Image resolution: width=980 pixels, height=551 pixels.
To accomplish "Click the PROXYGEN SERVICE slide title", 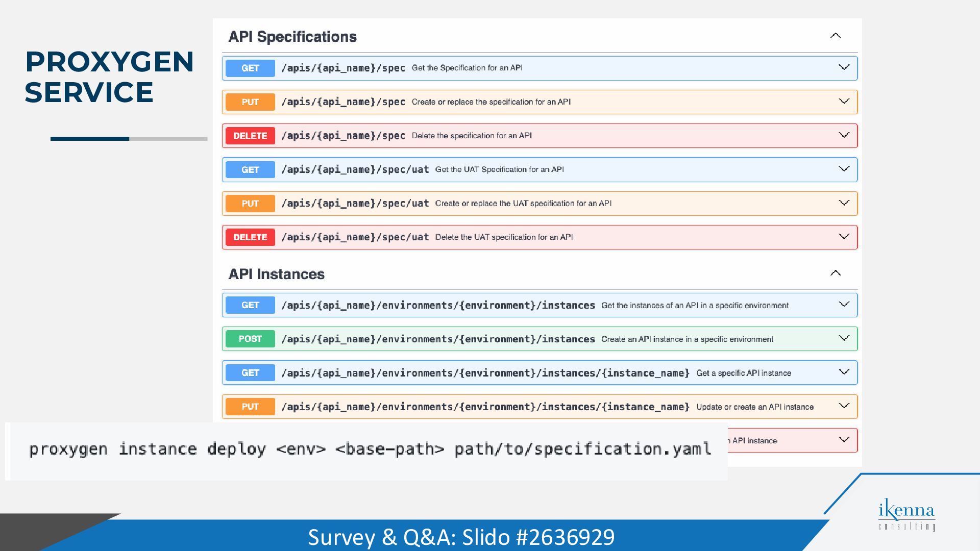I will [109, 77].
